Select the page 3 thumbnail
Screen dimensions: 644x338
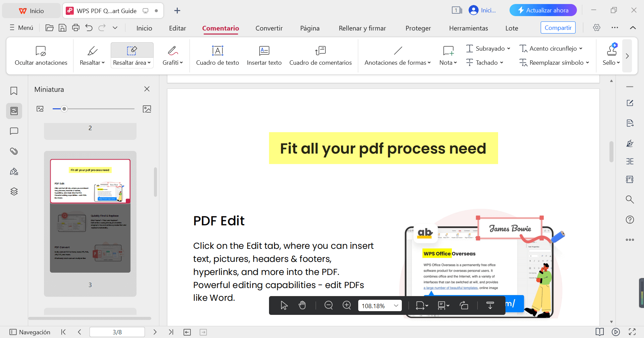(90, 216)
